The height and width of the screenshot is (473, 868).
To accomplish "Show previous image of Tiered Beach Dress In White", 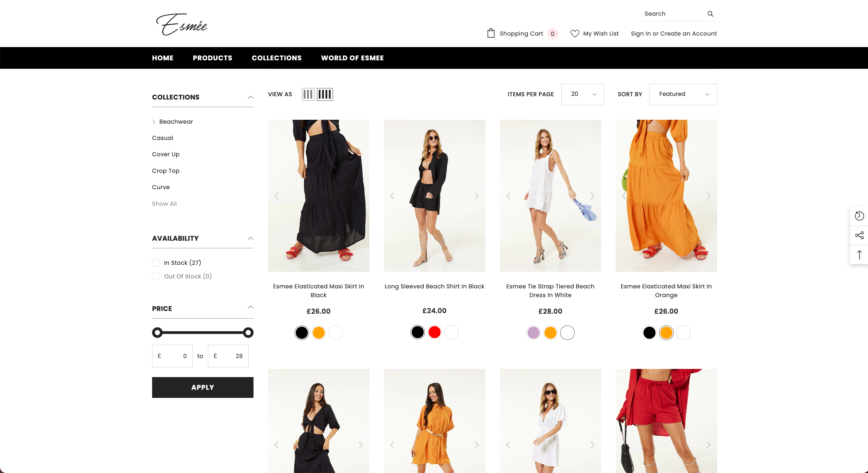I will (x=508, y=196).
